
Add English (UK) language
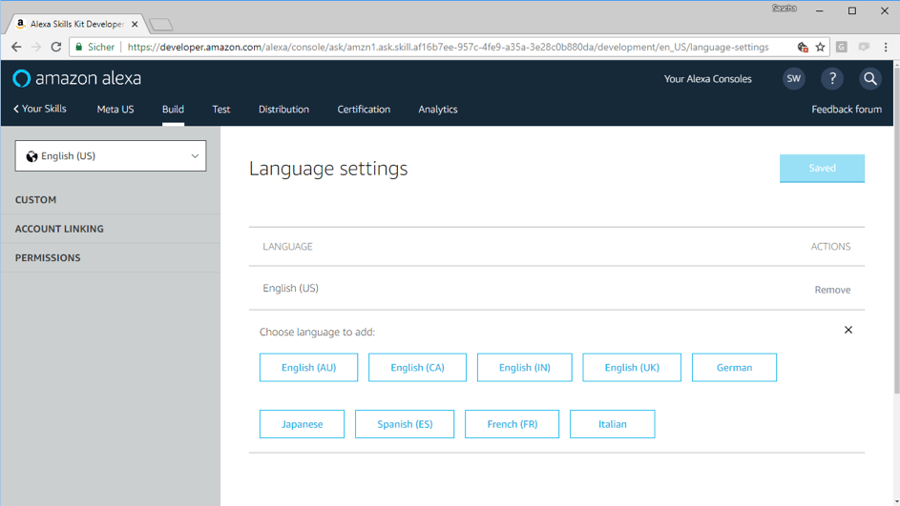(632, 367)
